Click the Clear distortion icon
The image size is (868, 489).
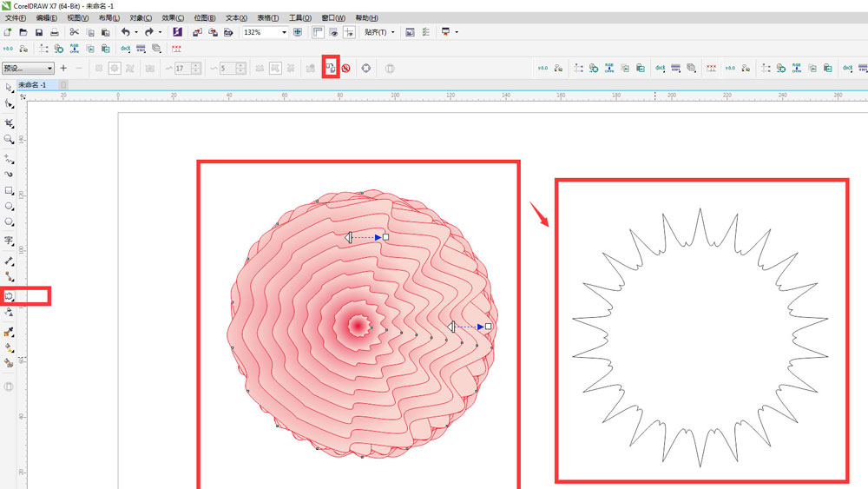click(345, 68)
